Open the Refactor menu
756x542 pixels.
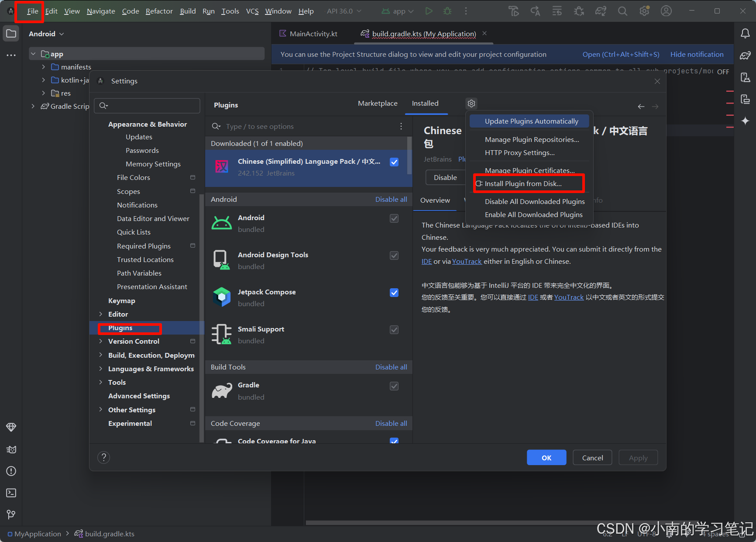pos(159,11)
